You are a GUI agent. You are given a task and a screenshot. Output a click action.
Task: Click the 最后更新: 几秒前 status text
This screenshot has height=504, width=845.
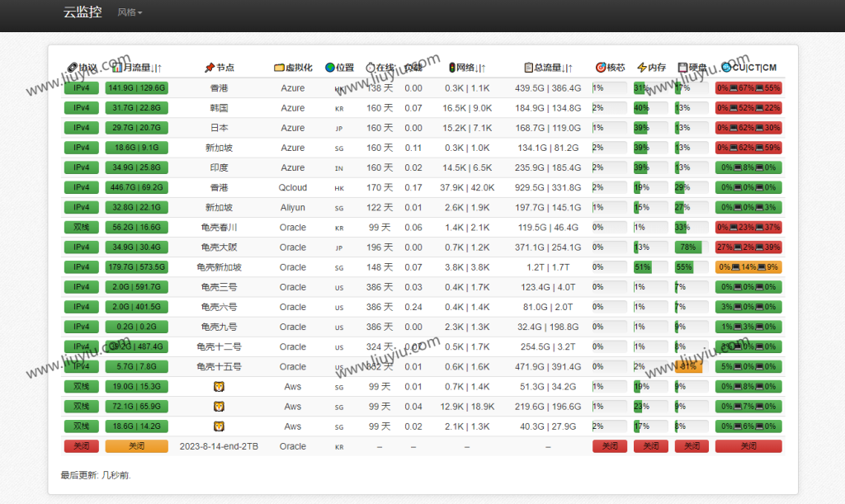pos(96,475)
